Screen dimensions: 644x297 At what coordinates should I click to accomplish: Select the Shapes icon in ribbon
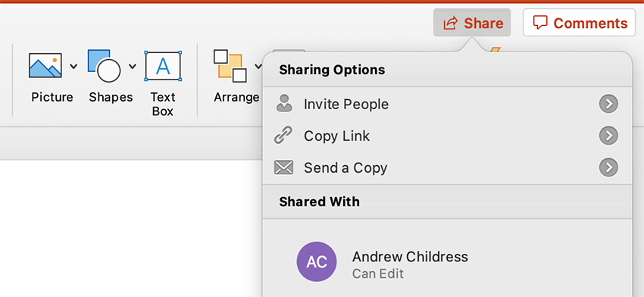(x=104, y=66)
